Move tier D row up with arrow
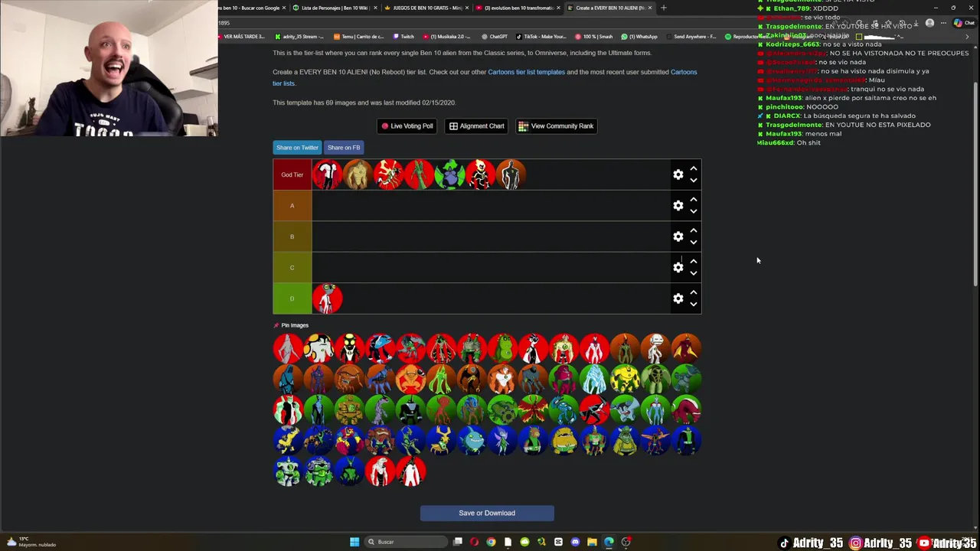 pos(694,292)
